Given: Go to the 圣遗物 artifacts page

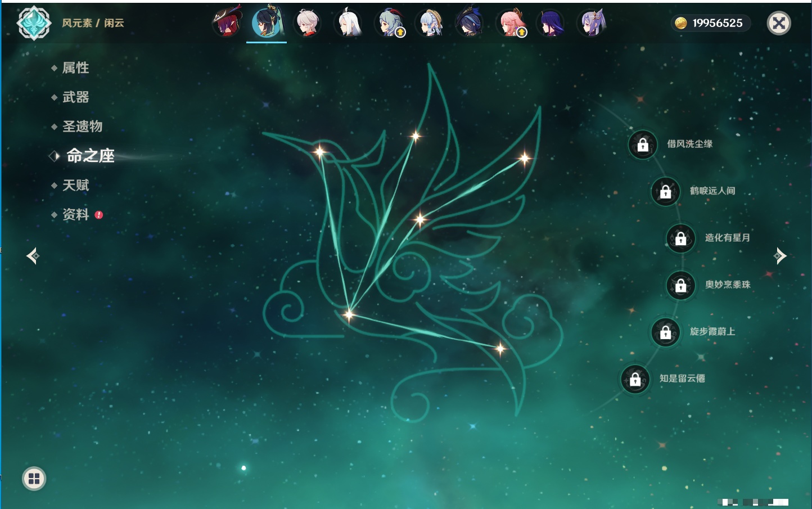Looking at the screenshot, I should (x=82, y=127).
